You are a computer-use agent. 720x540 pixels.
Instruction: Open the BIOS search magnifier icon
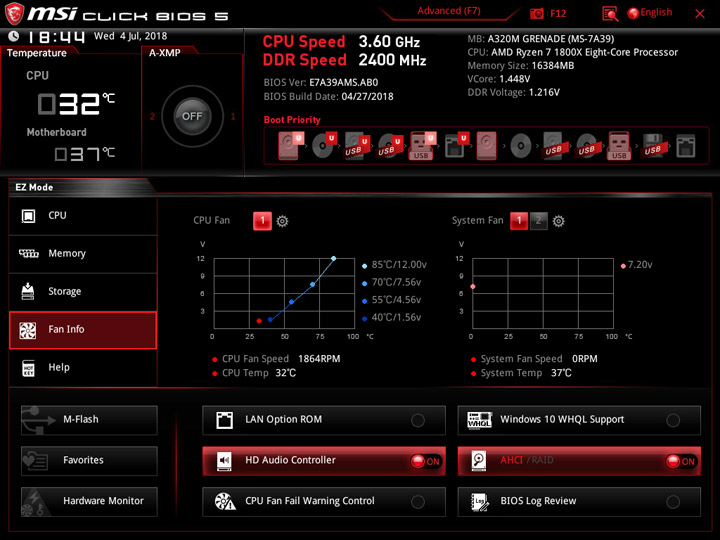coord(610,14)
